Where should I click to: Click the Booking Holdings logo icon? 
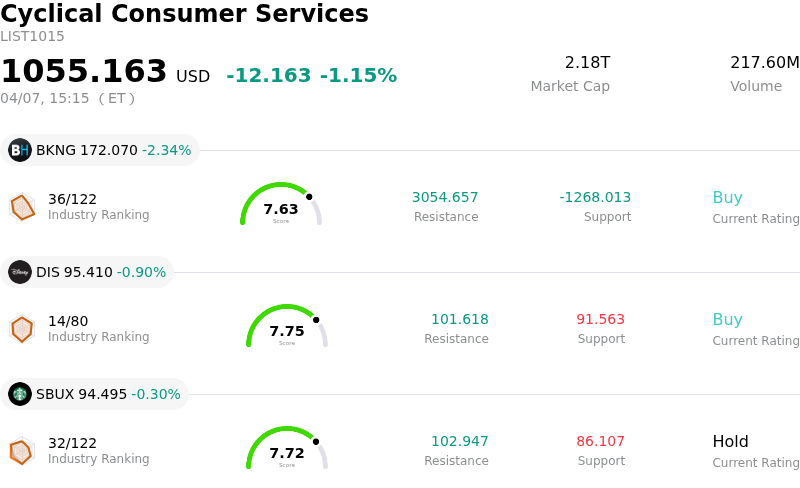point(20,150)
